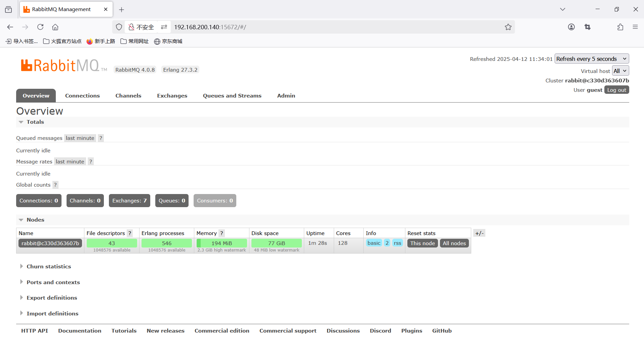Click the Memory 194 MiB usage bar
644x343 pixels.
(x=222, y=243)
